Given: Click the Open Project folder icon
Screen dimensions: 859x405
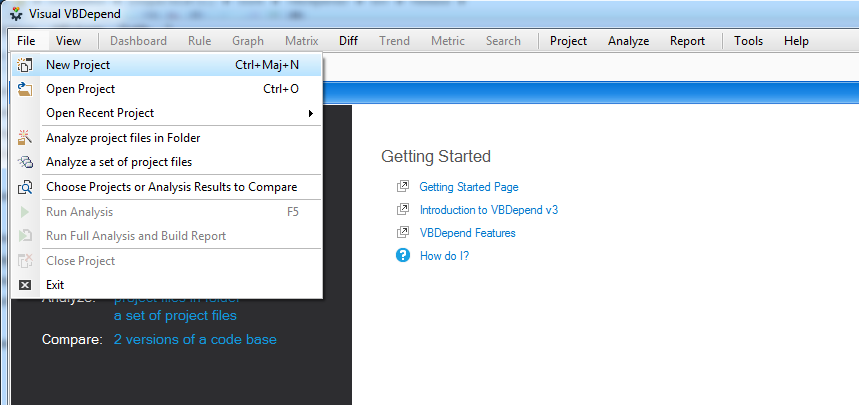Looking at the screenshot, I should coord(26,89).
